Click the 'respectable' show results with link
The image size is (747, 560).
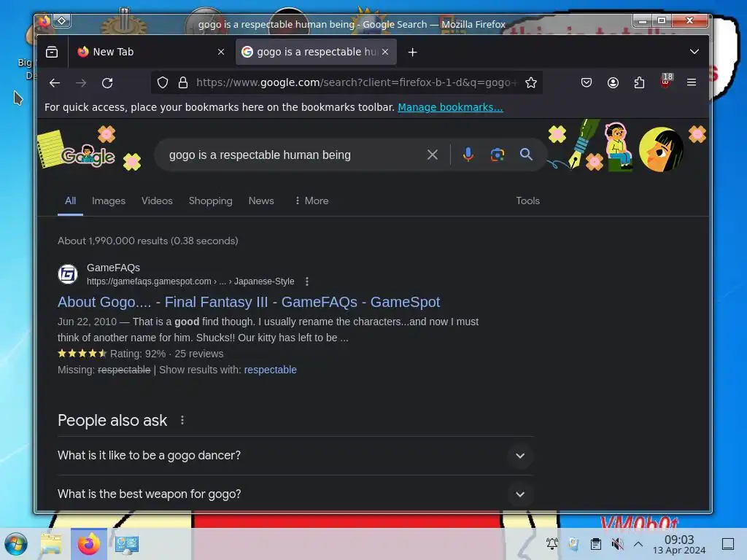(x=270, y=370)
